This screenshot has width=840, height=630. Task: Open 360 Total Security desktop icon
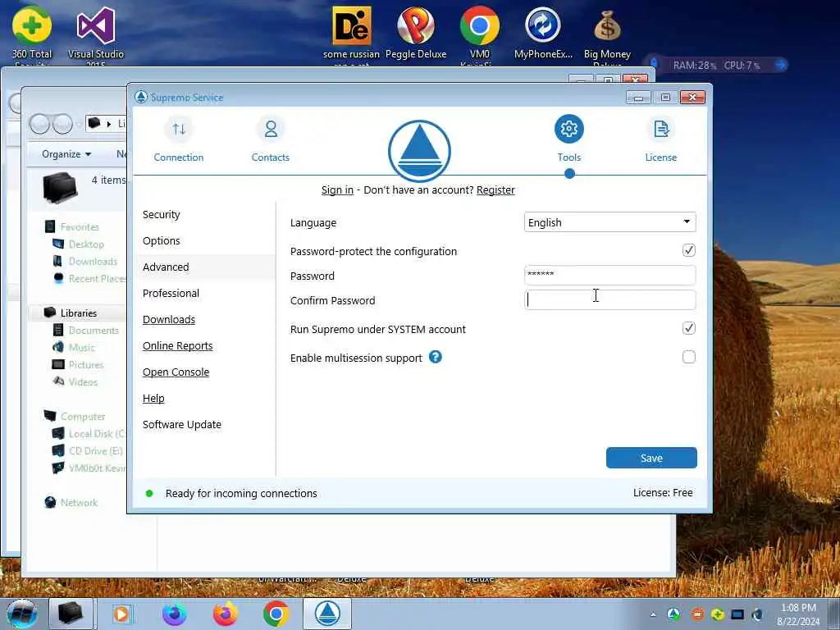tap(32, 34)
